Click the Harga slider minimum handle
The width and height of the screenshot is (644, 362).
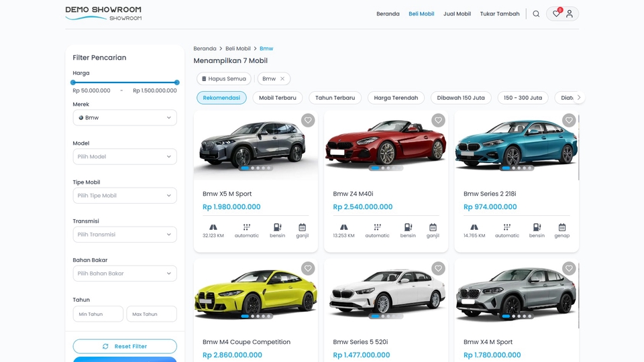coord(73,82)
